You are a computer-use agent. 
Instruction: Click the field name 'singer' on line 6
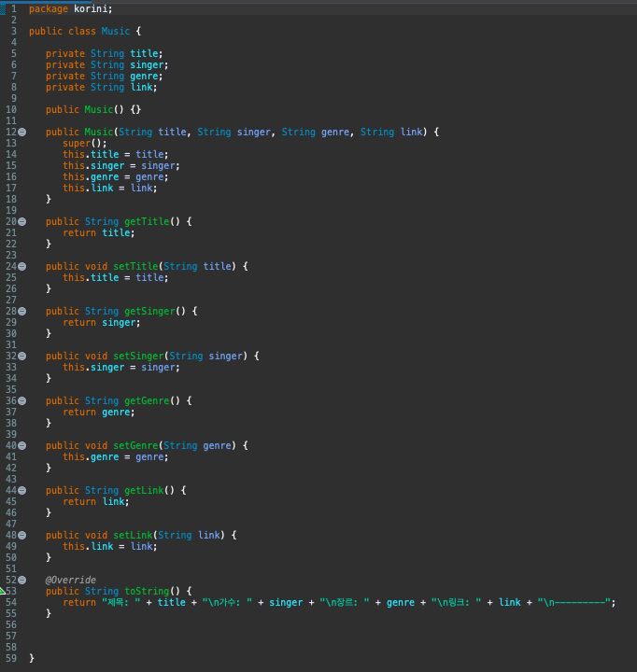[148, 64]
